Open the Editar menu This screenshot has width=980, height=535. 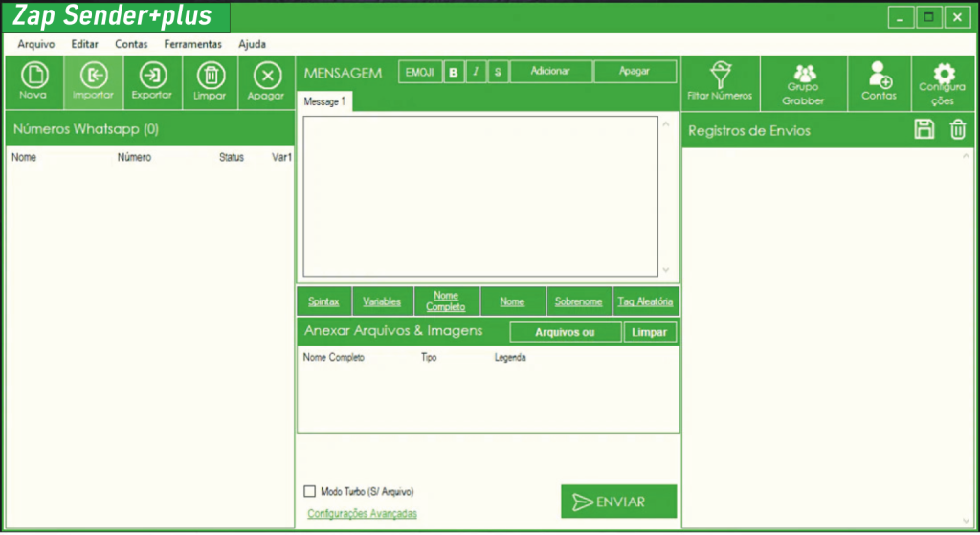tap(84, 44)
